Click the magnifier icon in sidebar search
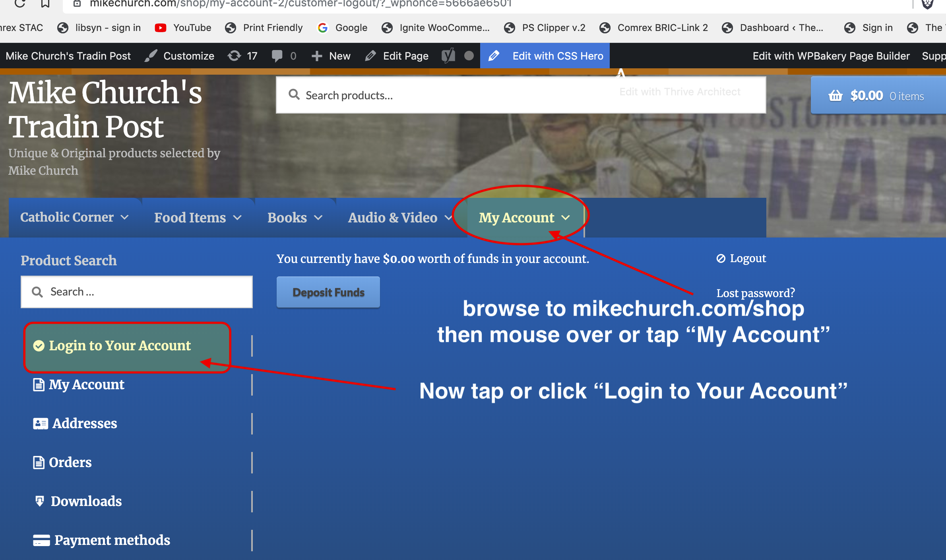 click(37, 292)
